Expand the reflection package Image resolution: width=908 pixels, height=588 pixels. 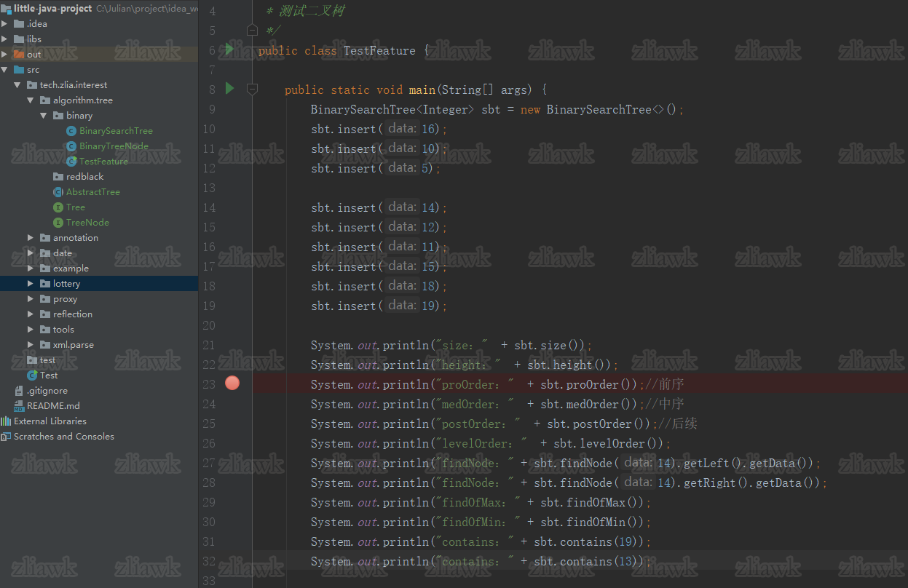pyautogui.click(x=31, y=314)
